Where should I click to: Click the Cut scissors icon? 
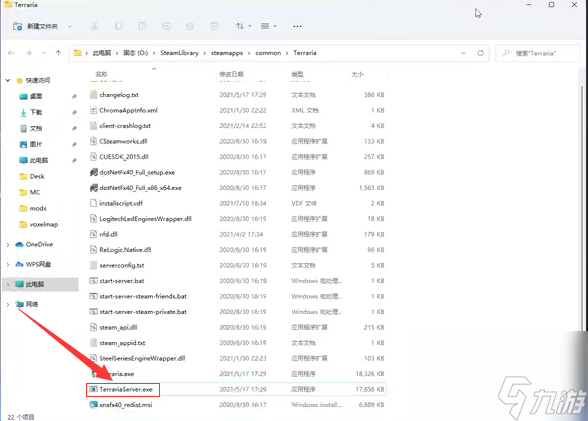(x=94, y=26)
